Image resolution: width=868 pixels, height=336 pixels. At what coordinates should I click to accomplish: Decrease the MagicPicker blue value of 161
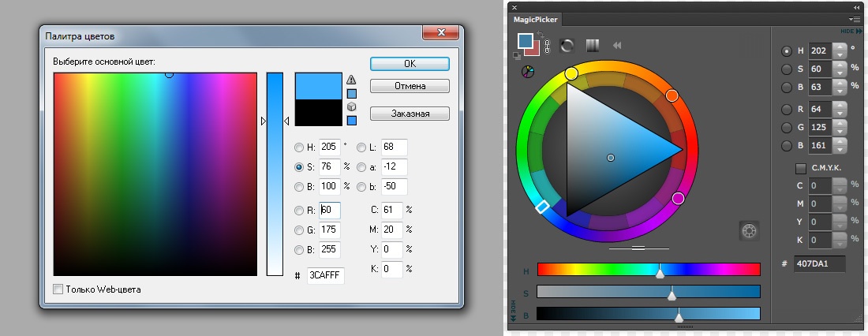point(840,149)
